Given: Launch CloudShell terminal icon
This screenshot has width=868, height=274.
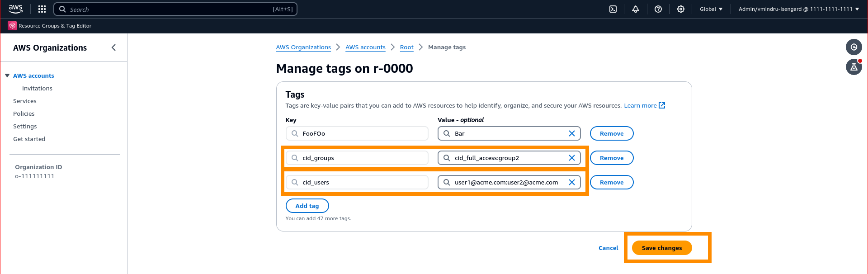Looking at the screenshot, I should pyautogui.click(x=613, y=9).
